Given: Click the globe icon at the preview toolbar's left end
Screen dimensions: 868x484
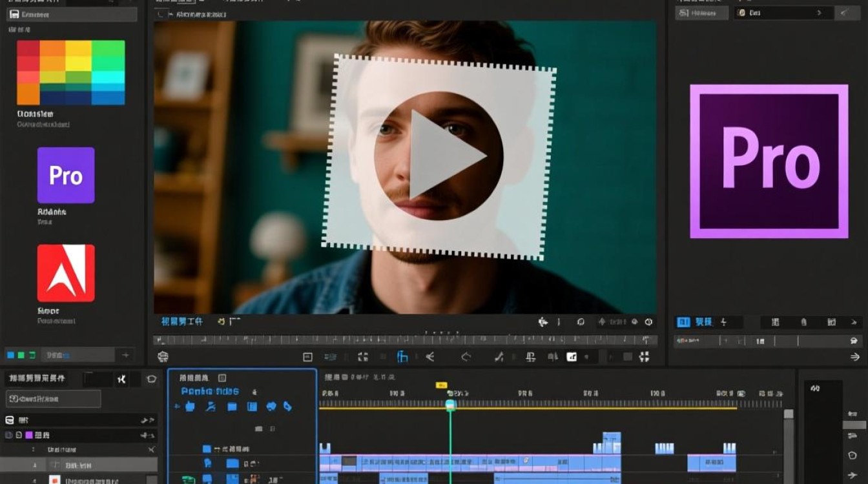Looking at the screenshot, I should point(163,357).
